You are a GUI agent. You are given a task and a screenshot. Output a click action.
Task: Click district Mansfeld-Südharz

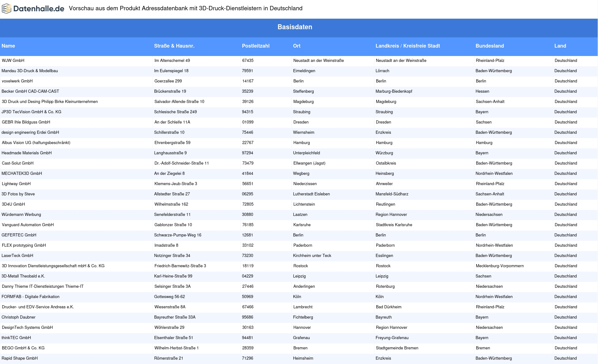click(x=392, y=194)
